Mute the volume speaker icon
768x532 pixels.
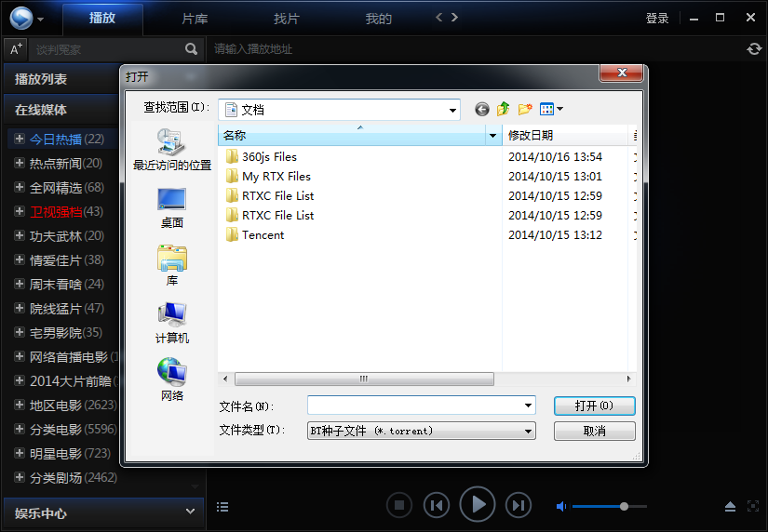click(x=561, y=506)
